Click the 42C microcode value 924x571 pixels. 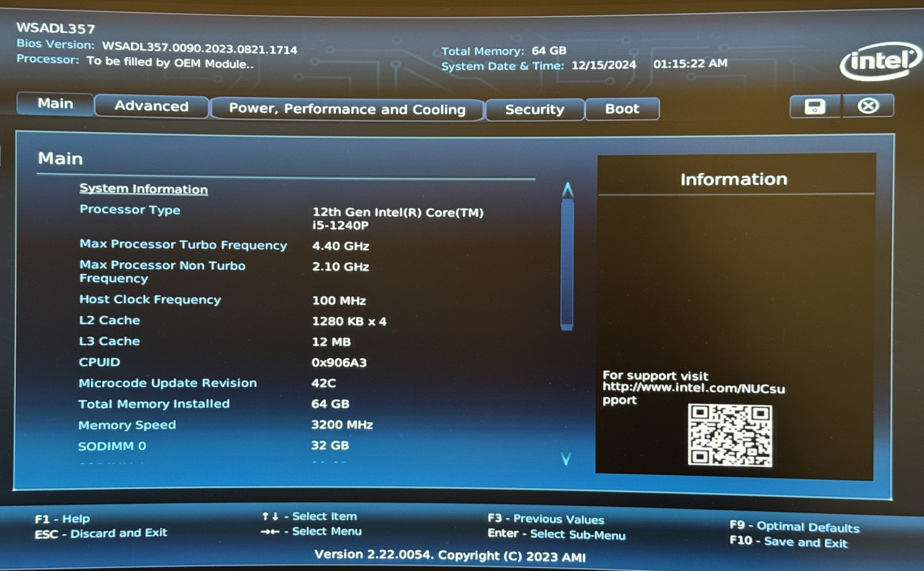tap(323, 383)
